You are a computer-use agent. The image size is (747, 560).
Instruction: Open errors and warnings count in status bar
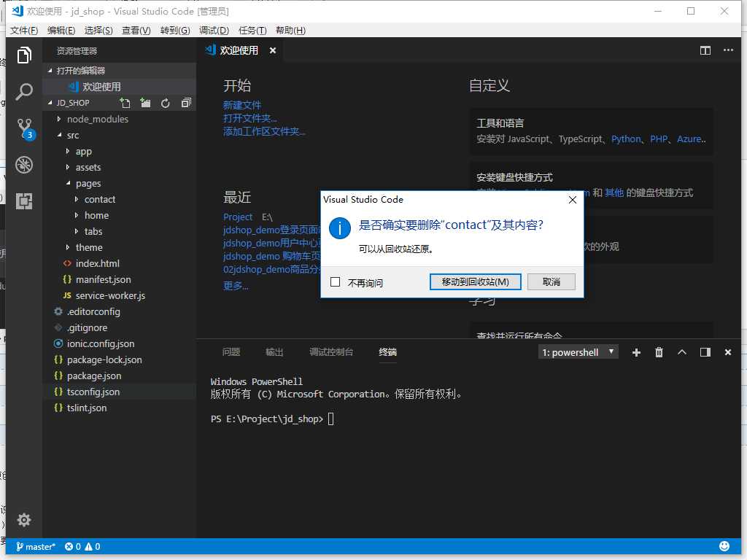(82, 547)
